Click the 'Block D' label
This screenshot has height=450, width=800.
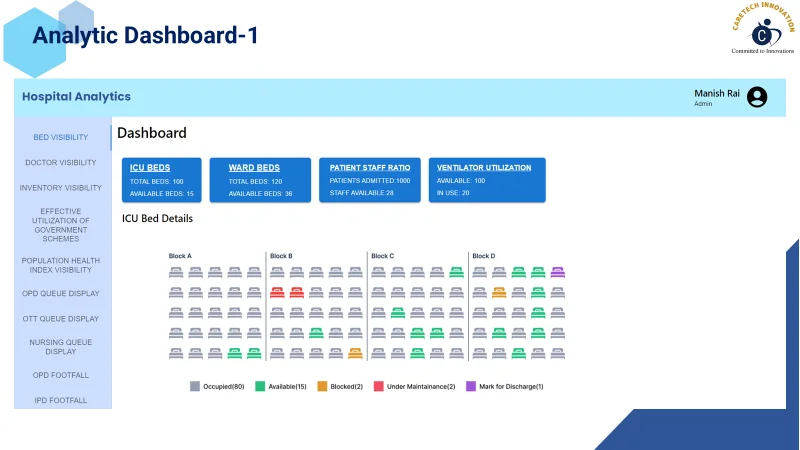[x=484, y=256]
